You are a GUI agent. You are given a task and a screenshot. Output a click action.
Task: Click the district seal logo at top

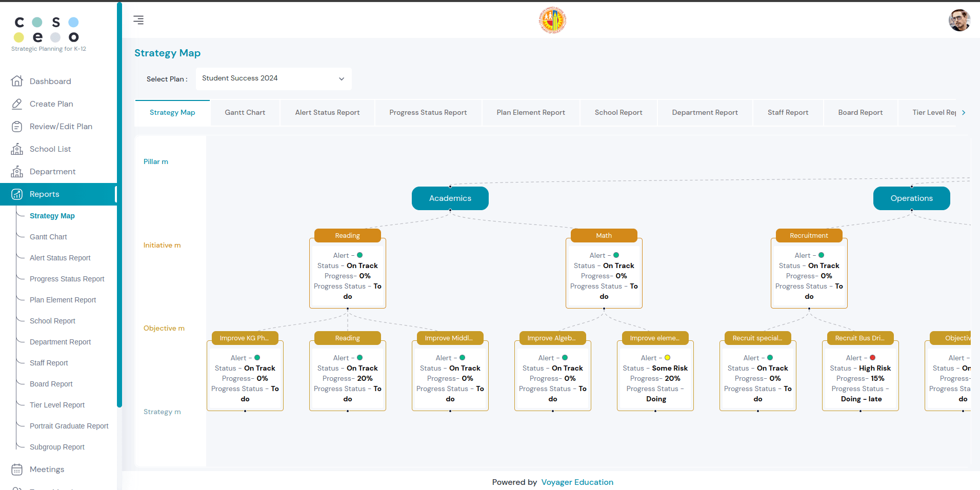pyautogui.click(x=552, y=20)
